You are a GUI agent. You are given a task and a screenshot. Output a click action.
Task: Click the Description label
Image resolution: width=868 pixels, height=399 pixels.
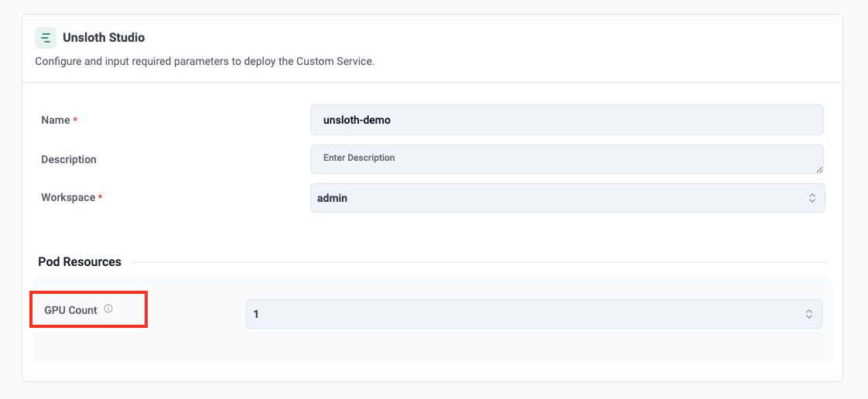tap(69, 159)
